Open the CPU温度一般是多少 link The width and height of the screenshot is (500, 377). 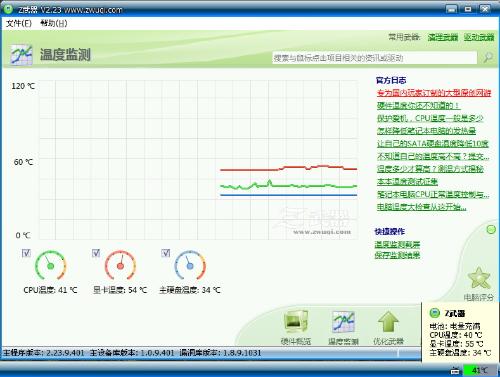[x=430, y=118]
